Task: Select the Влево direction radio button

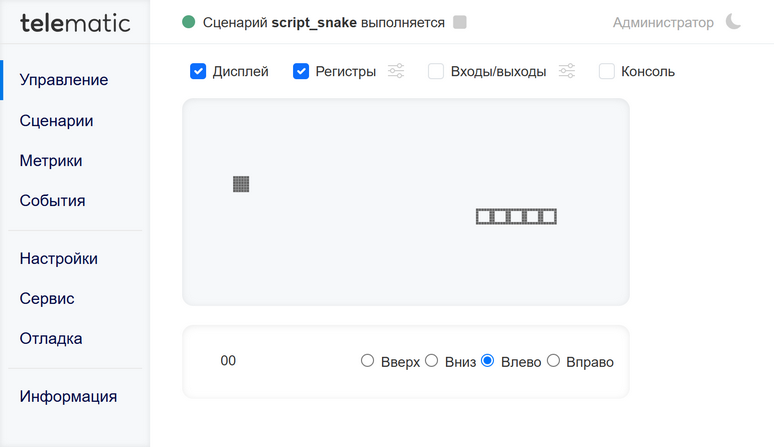Action: [x=488, y=361]
